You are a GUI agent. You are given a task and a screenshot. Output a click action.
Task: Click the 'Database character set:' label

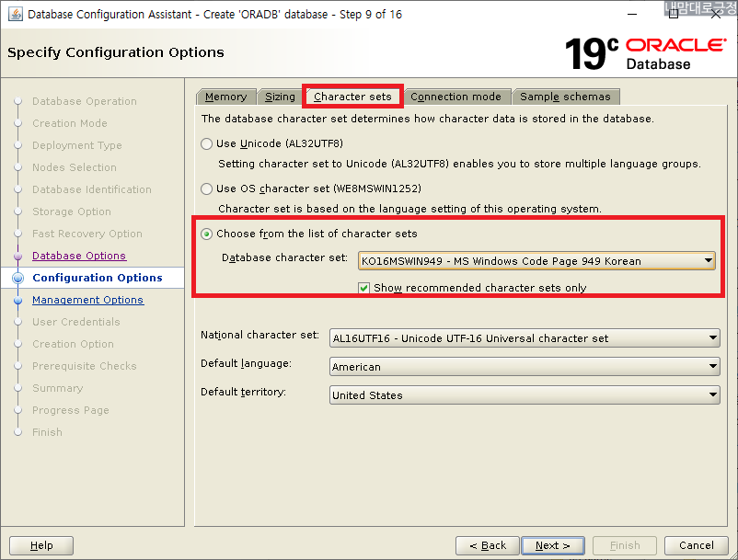(x=284, y=257)
